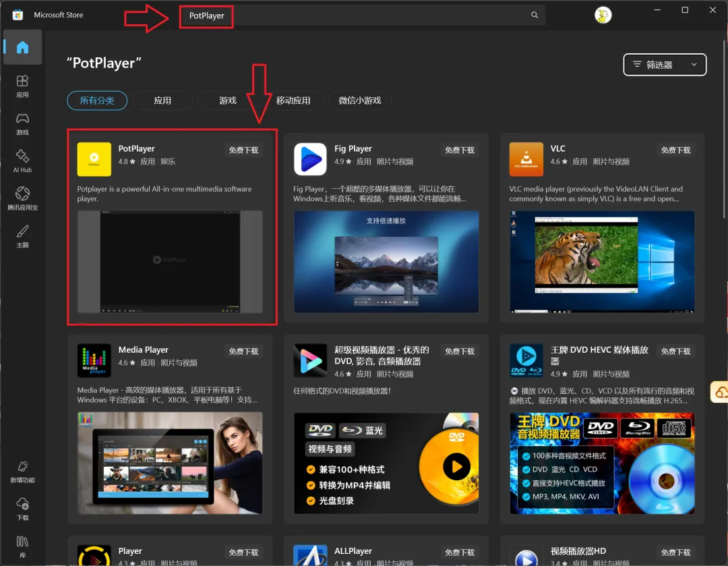This screenshot has height=566, width=728.
Task: Click 免费下载 for 视频播放器HD
Action: [675, 553]
